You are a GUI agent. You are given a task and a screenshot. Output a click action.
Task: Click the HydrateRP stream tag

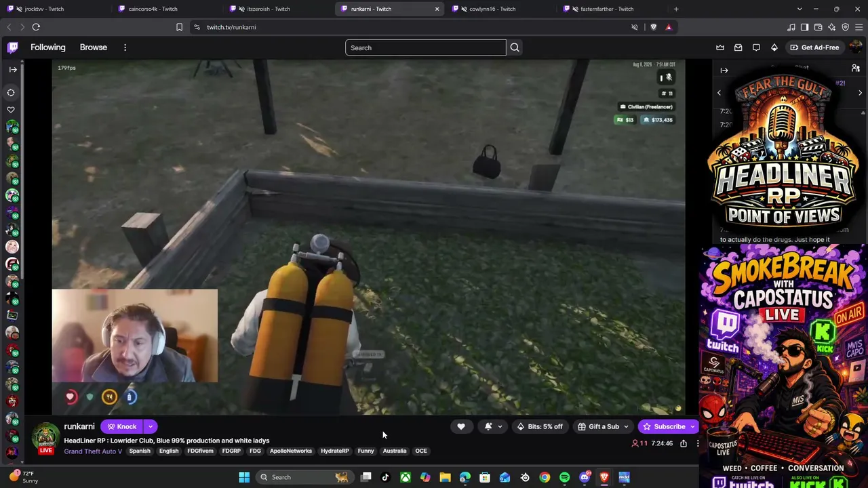(x=335, y=451)
